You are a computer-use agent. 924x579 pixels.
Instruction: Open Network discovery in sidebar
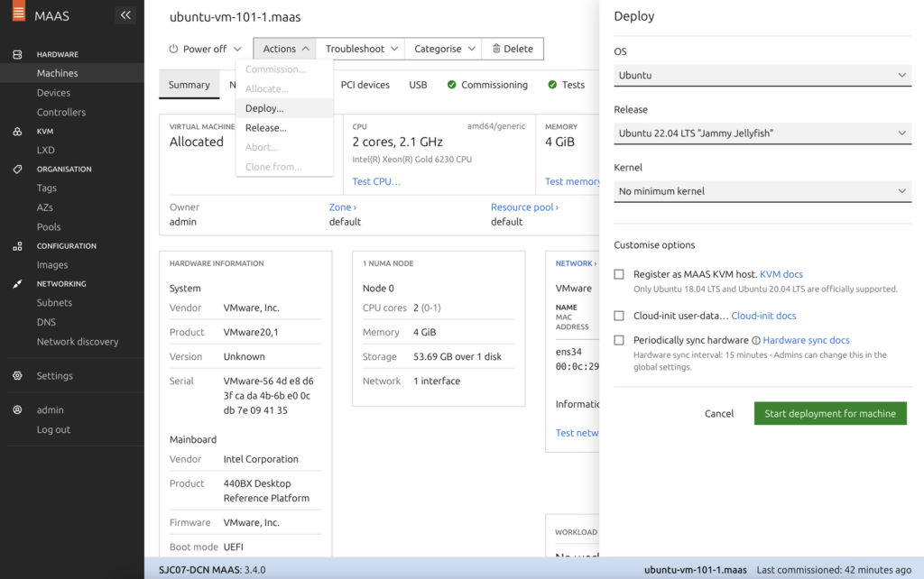click(78, 342)
